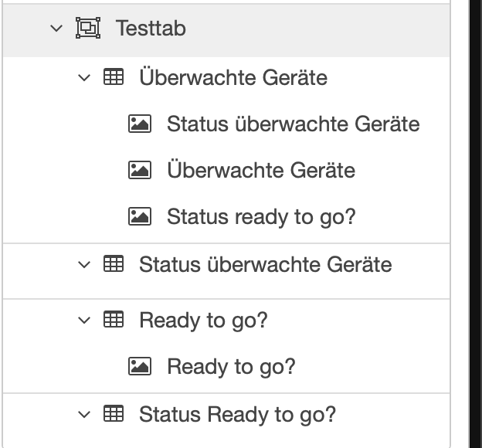This screenshot has width=482, height=448.
Task: Select the "Status Ready to go?" table label
Action: click(237, 414)
